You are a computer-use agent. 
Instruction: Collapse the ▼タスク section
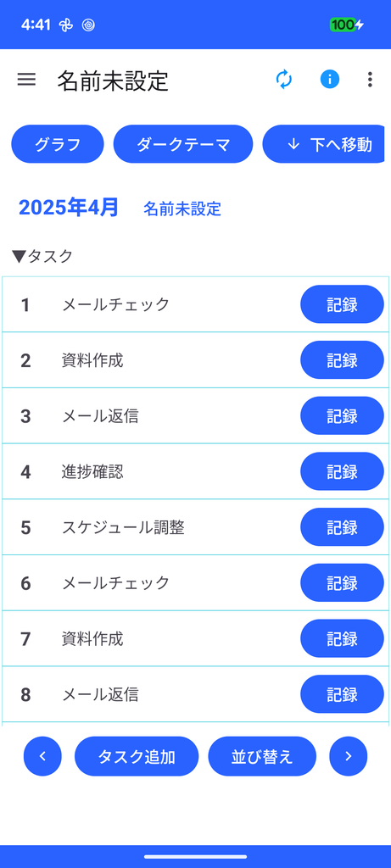point(42,256)
